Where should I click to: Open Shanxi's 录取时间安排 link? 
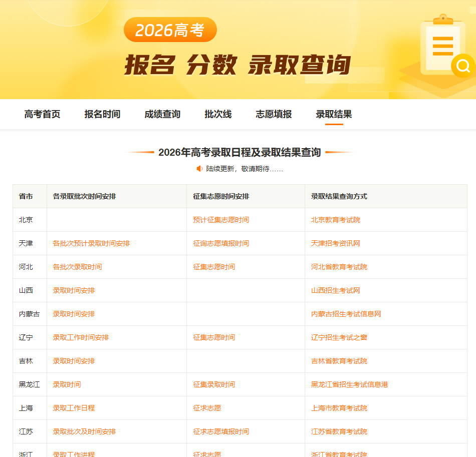(x=74, y=290)
